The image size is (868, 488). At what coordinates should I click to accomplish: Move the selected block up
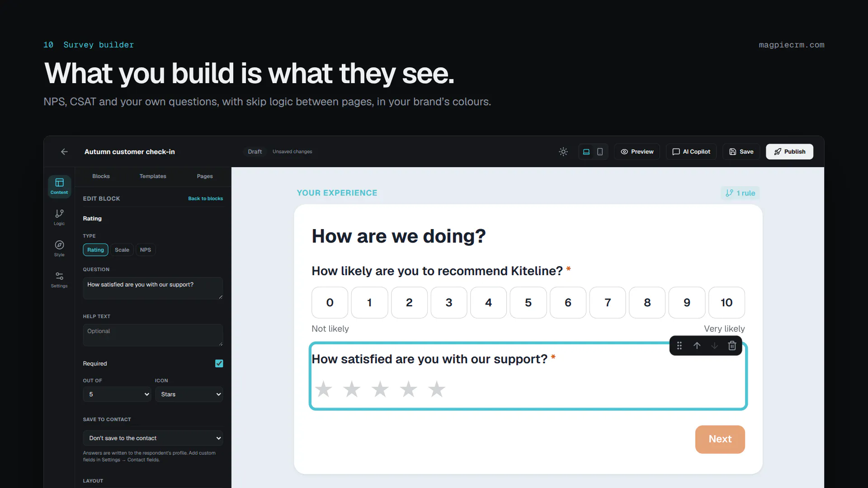point(697,346)
